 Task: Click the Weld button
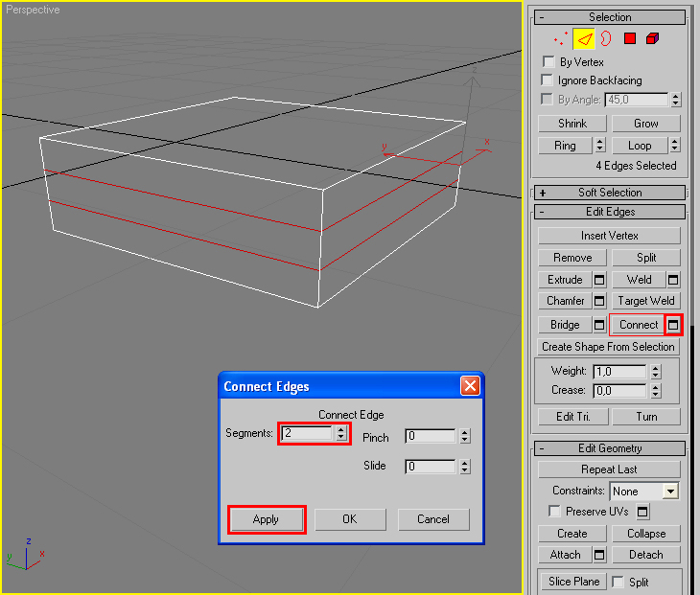[x=640, y=280]
